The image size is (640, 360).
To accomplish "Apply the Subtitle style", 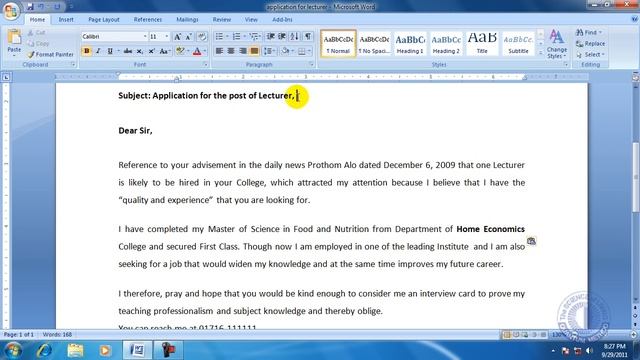I will (518, 43).
